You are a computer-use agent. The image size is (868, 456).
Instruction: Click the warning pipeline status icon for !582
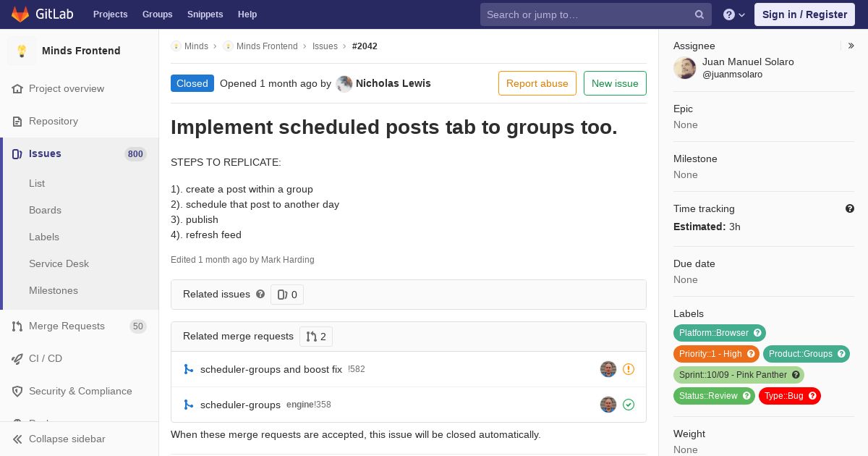click(x=629, y=369)
